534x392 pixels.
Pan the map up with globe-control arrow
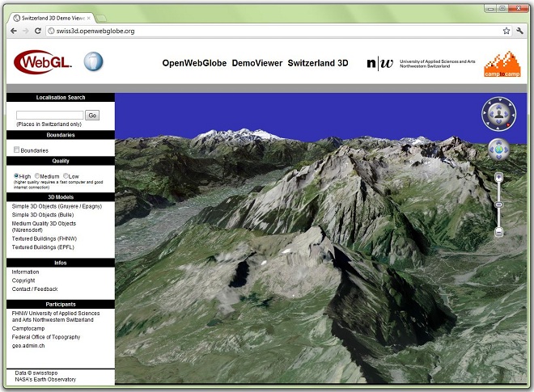[499, 143]
